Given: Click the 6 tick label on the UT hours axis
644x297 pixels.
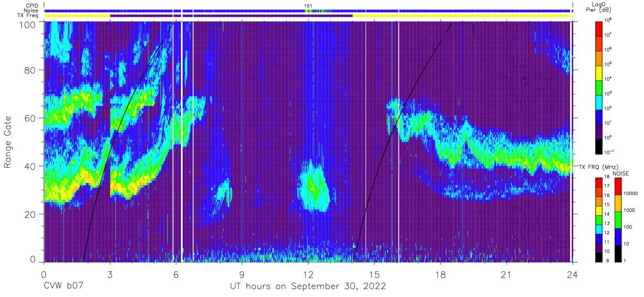Looking at the screenshot, I should tap(176, 274).
